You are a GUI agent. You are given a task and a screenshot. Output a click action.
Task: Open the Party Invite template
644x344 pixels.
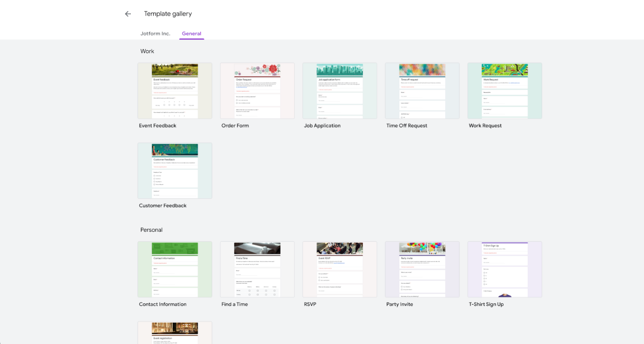click(422, 269)
